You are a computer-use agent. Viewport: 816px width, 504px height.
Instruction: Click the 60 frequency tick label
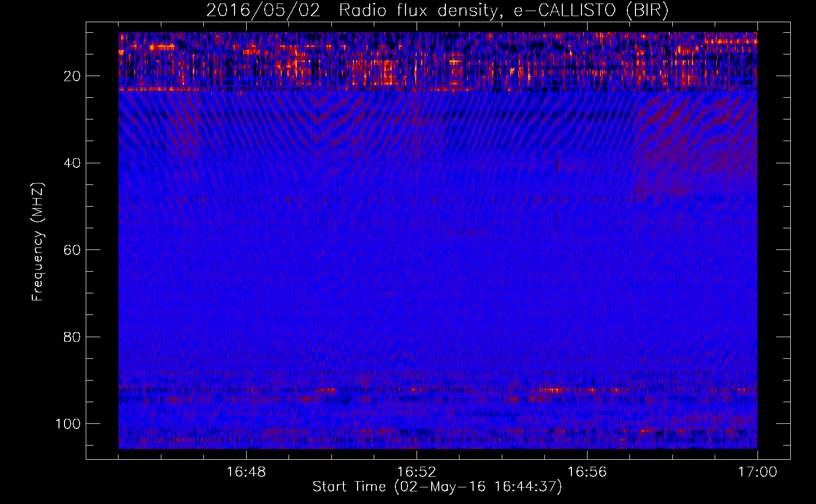click(x=72, y=250)
